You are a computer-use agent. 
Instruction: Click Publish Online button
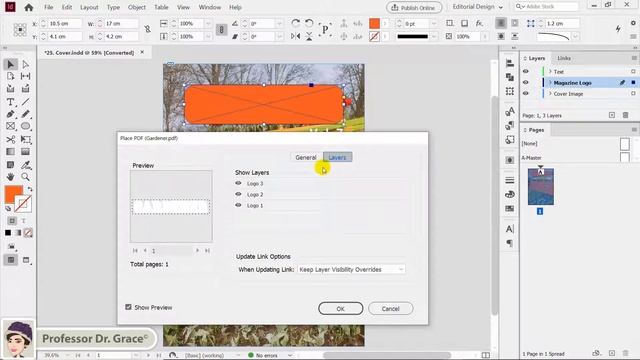(x=413, y=7)
